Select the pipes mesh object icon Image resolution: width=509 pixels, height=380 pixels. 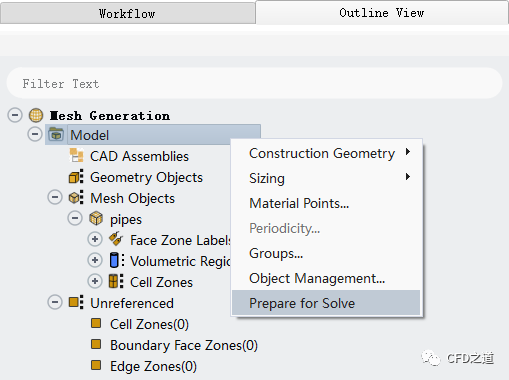pyautogui.click(x=96, y=219)
